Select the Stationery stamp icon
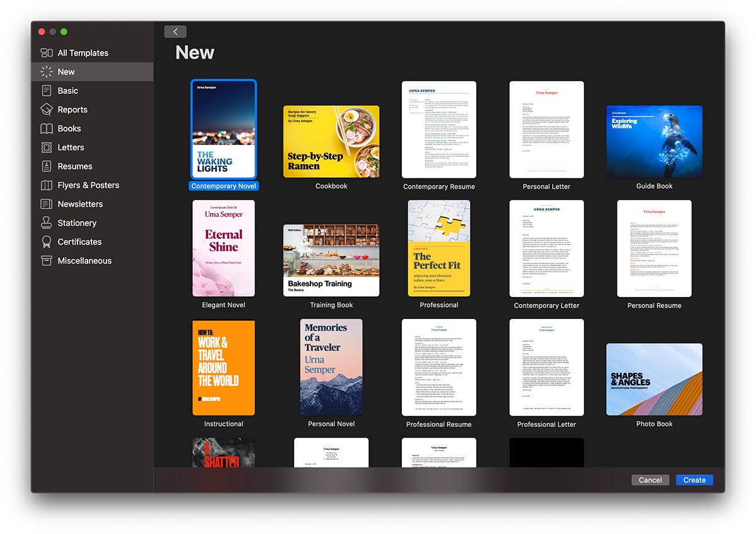 pos(47,223)
